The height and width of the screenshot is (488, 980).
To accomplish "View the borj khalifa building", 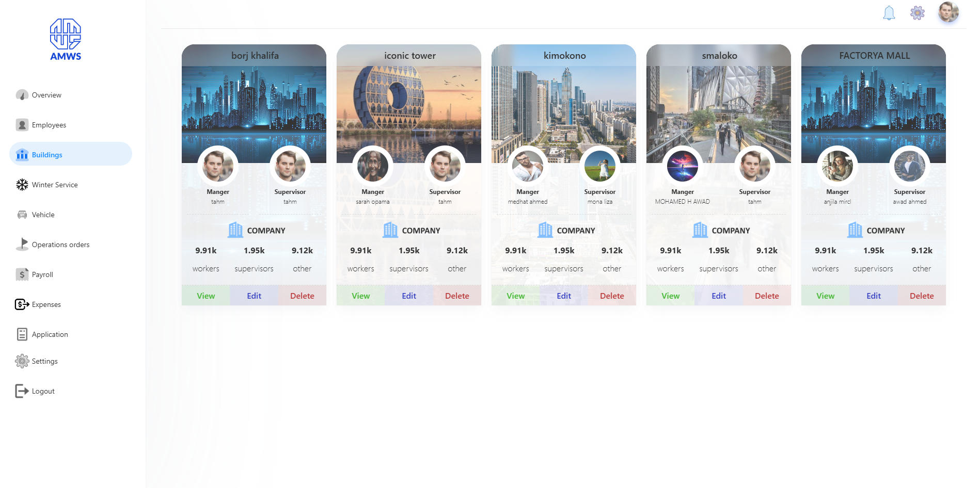I will pos(206,296).
